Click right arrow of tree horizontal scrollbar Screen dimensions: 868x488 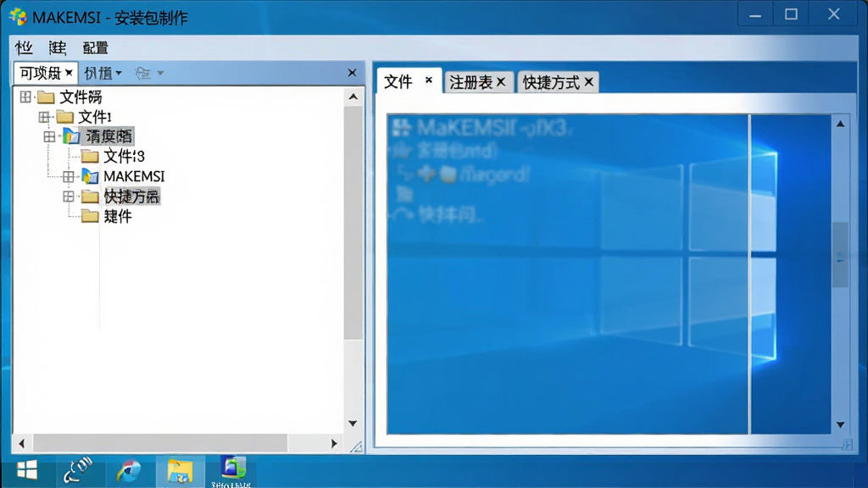[x=334, y=443]
